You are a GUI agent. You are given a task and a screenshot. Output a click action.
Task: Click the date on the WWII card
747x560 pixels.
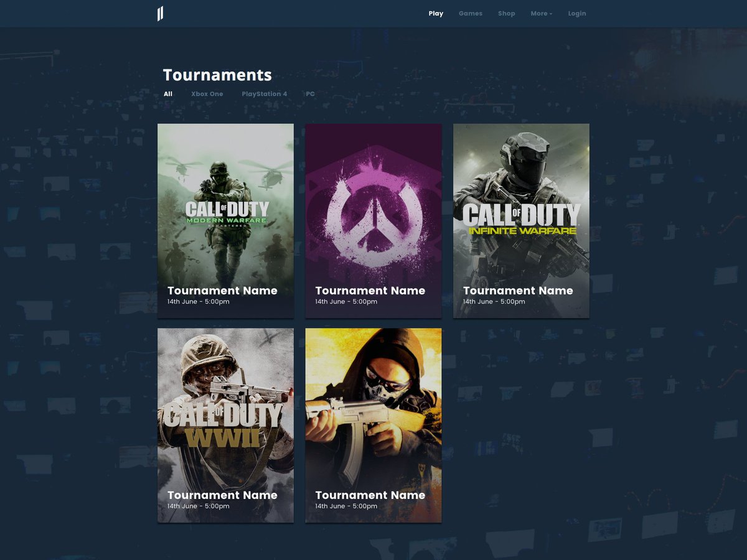pyautogui.click(x=199, y=506)
